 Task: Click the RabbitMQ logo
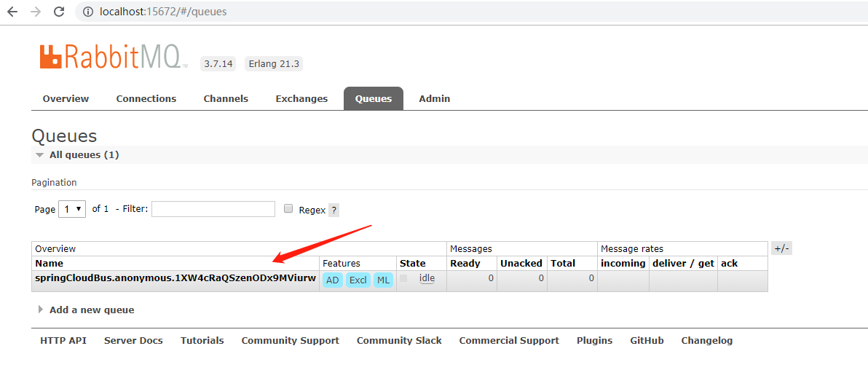(114, 57)
